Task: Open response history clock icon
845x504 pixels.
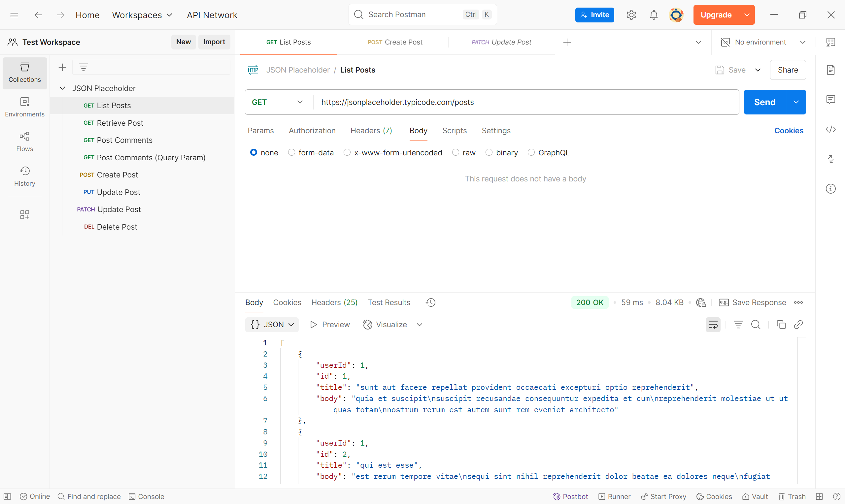Action: tap(430, 302)
